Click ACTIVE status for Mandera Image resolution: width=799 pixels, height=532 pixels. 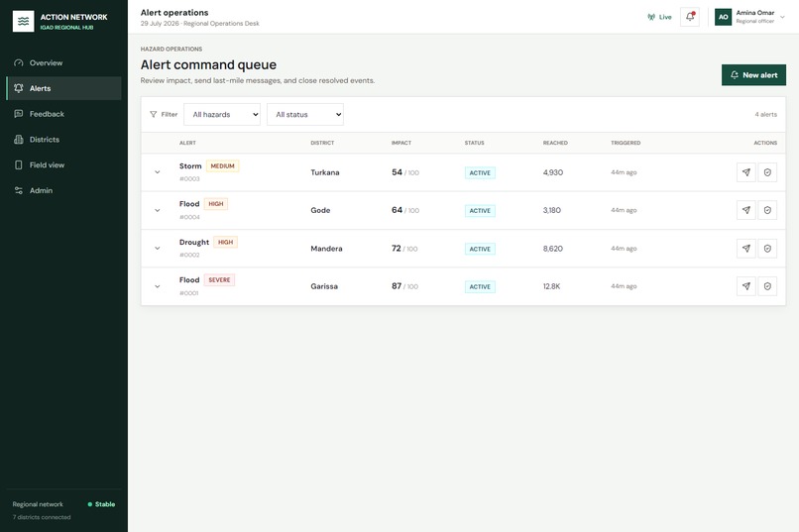(480, 249)
